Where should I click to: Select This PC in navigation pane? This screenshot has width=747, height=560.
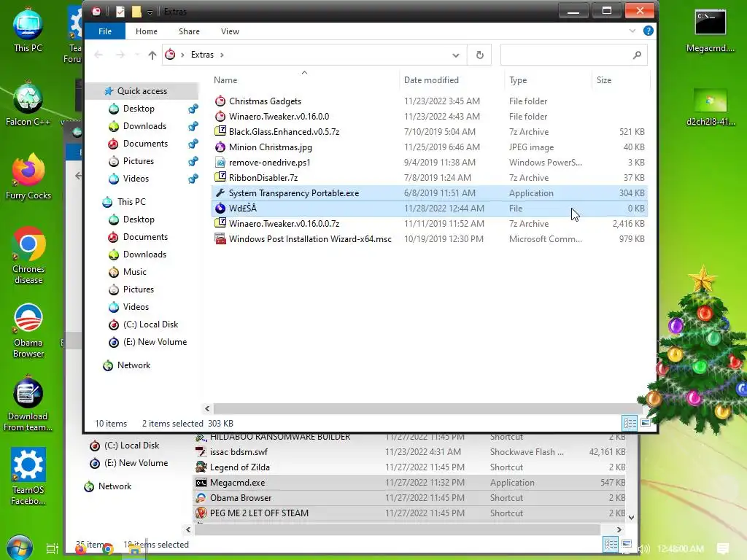[x=131, y=202]
